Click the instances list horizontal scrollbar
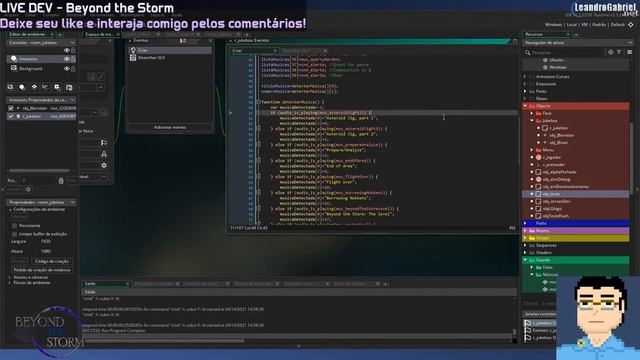 coord(39,170)
